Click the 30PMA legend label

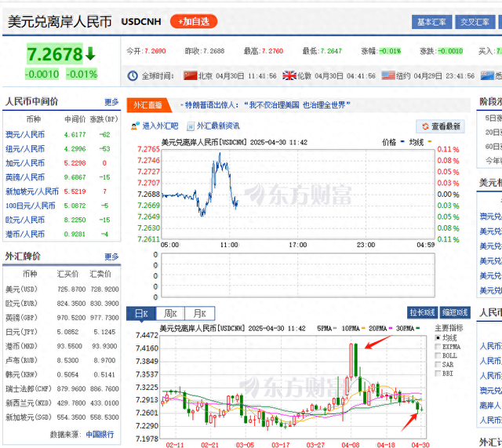(x=405, y=329)
